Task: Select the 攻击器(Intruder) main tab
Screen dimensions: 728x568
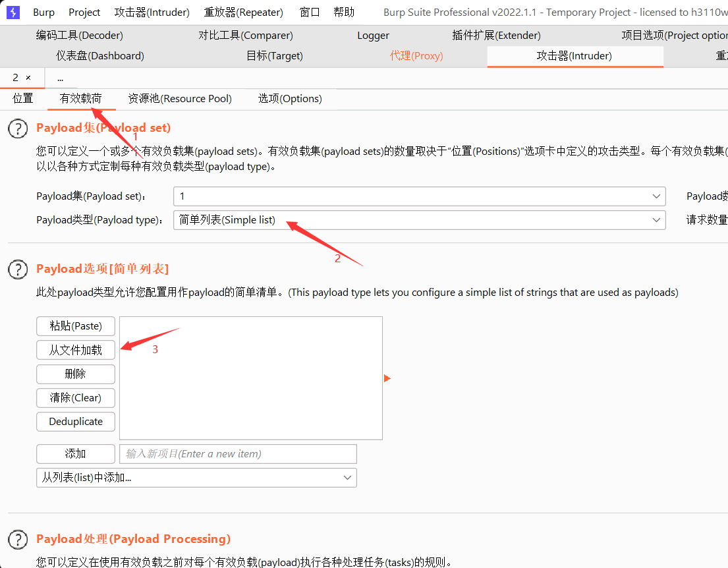Action: tap(574, 56)
